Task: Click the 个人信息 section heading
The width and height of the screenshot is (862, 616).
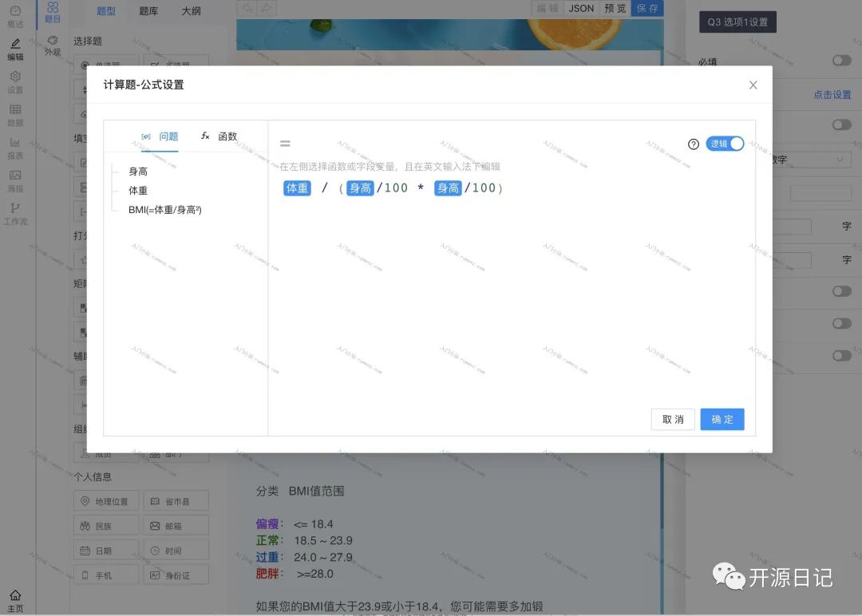Action: [x=93, y=476]
